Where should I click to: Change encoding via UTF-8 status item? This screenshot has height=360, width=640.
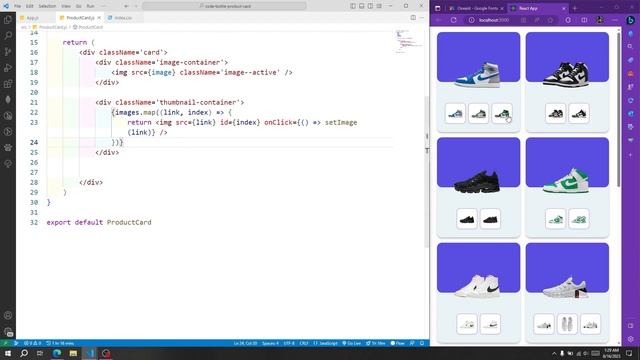coord(289,343)
